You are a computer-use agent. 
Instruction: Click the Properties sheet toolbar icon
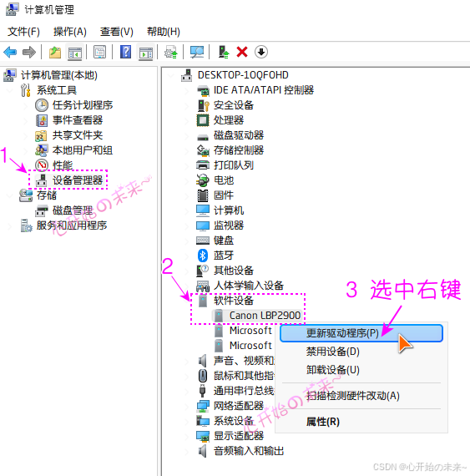(100, 52)
